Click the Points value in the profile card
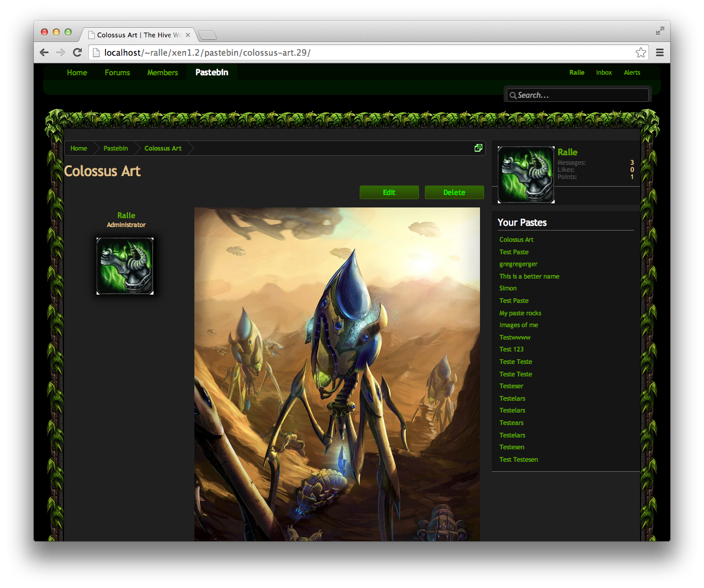Image resolution: width=704 pixels, height=588 pixels. pos(632,177)
